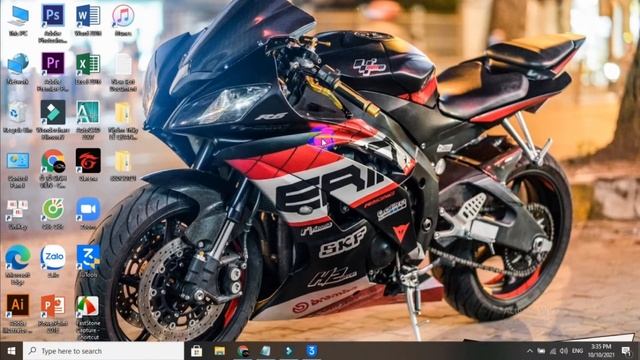This screenshot has width=640, height=360.
Task: Open the Word shortcut on the desktop
Action: pos(88,20)
